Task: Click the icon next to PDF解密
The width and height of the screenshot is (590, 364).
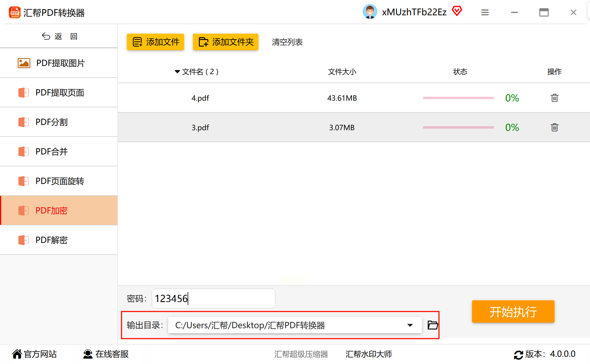Action: pyautogui.click(x=24, y=240)
